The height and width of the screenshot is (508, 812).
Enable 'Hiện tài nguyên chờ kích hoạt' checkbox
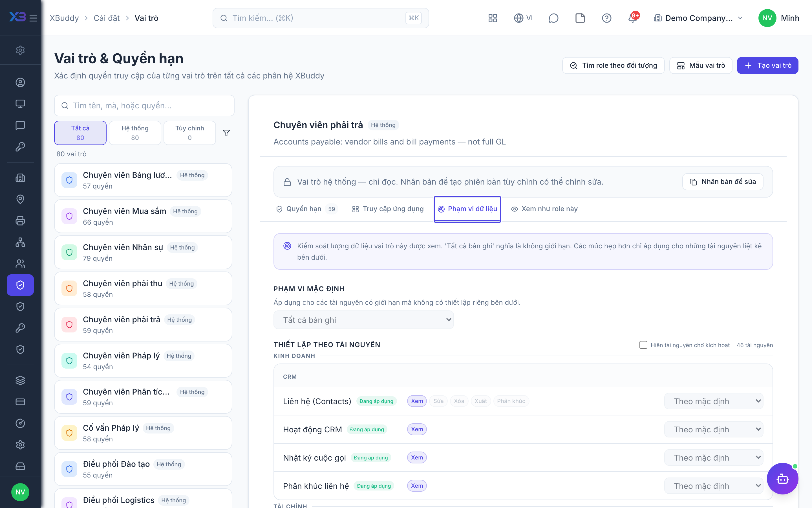click(643, 345)
